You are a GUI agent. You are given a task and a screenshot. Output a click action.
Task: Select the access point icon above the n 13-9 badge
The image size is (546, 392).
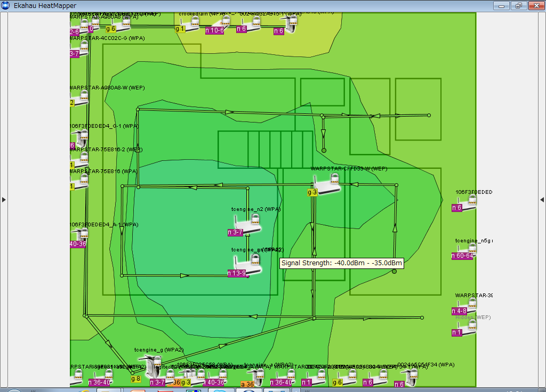248,264
